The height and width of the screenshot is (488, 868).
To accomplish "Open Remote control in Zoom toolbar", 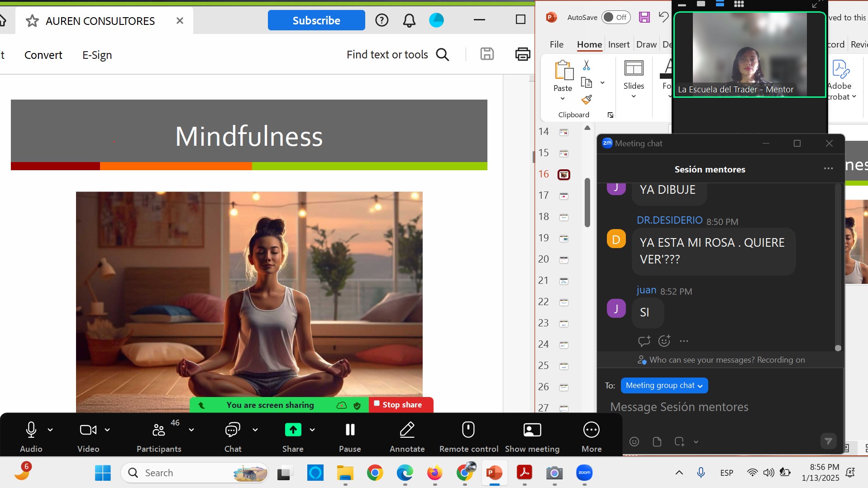I will pyautogui.click(x=468, y=430).
